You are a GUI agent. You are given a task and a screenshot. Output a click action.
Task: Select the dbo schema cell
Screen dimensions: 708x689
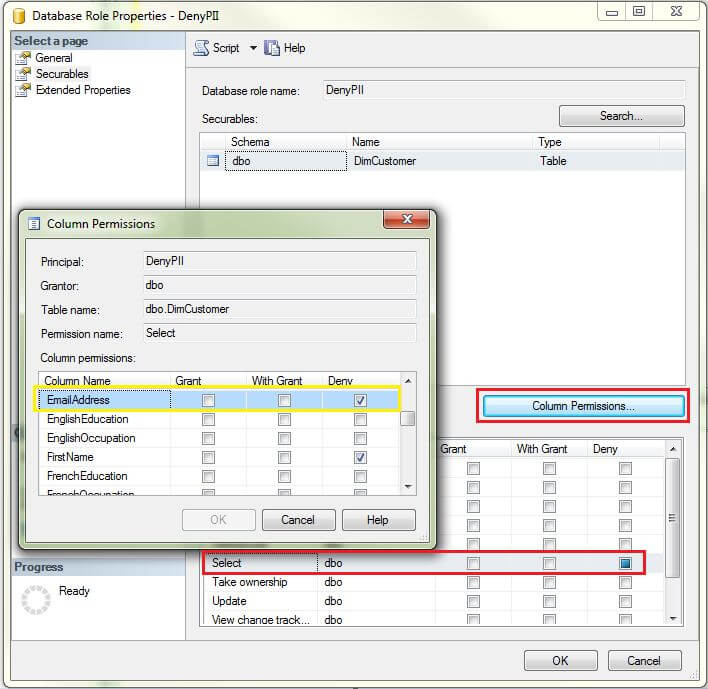click(286, 161)
